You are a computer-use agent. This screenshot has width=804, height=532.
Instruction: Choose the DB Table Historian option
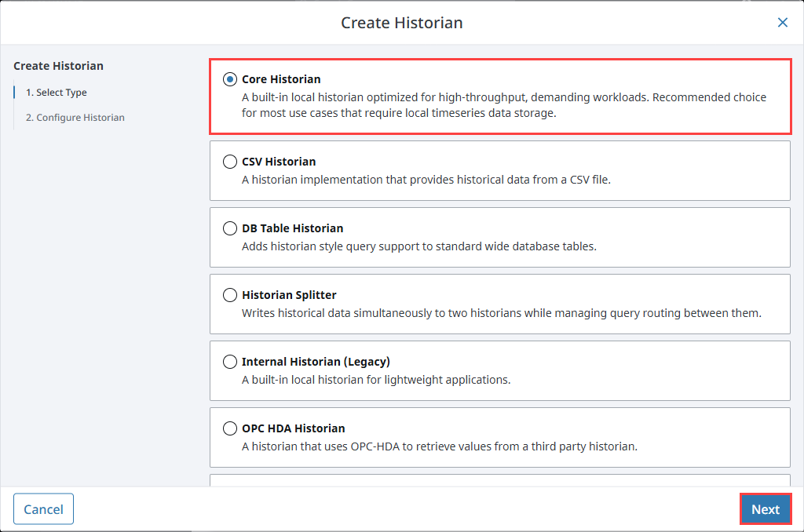pos(229,228)
